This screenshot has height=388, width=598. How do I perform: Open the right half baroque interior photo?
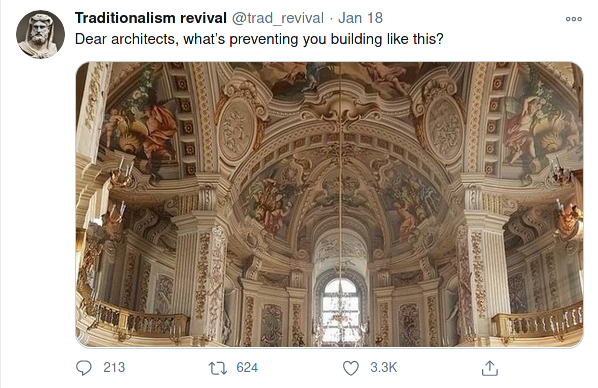[x=462, y=204]
